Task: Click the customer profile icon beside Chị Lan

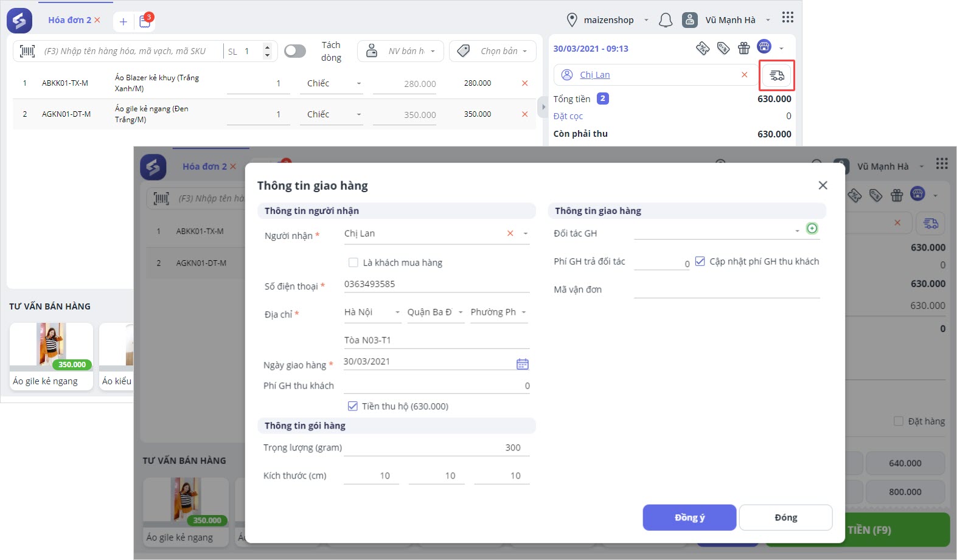Action: 567,75
